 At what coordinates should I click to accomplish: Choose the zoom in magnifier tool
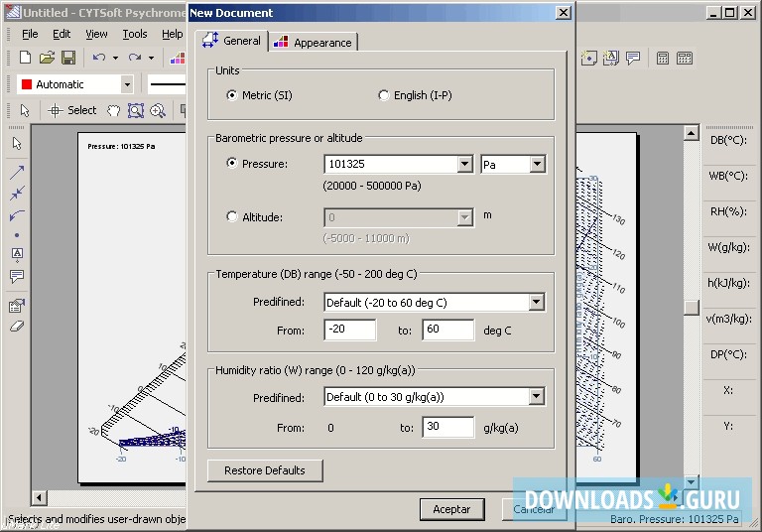(158, 111)
